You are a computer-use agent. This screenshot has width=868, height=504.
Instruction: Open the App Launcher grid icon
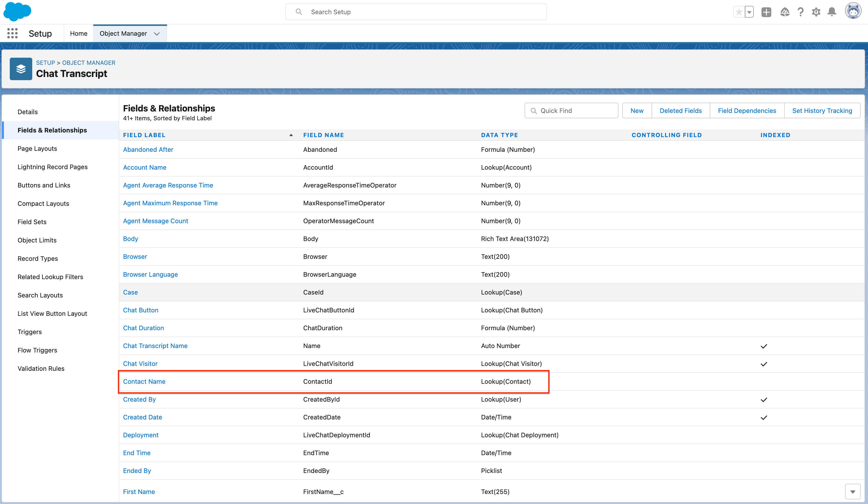click(12, 33)
